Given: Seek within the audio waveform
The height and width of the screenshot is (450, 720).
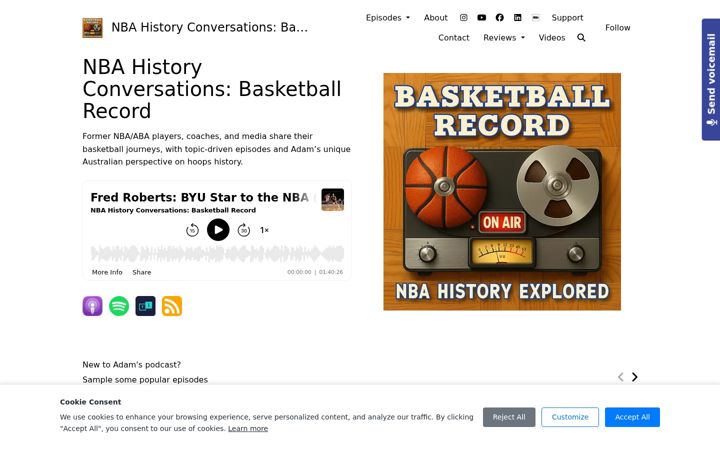Looking at the screenshot, I should (217, 253).
